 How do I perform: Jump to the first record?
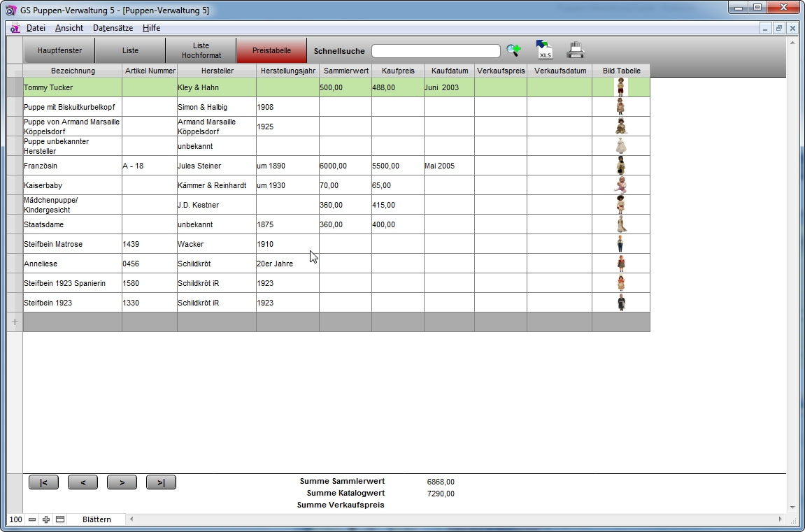click(x=43, y=482)
